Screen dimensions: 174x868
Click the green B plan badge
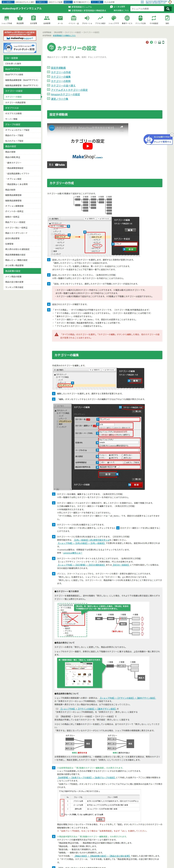[x=151, y=42]
